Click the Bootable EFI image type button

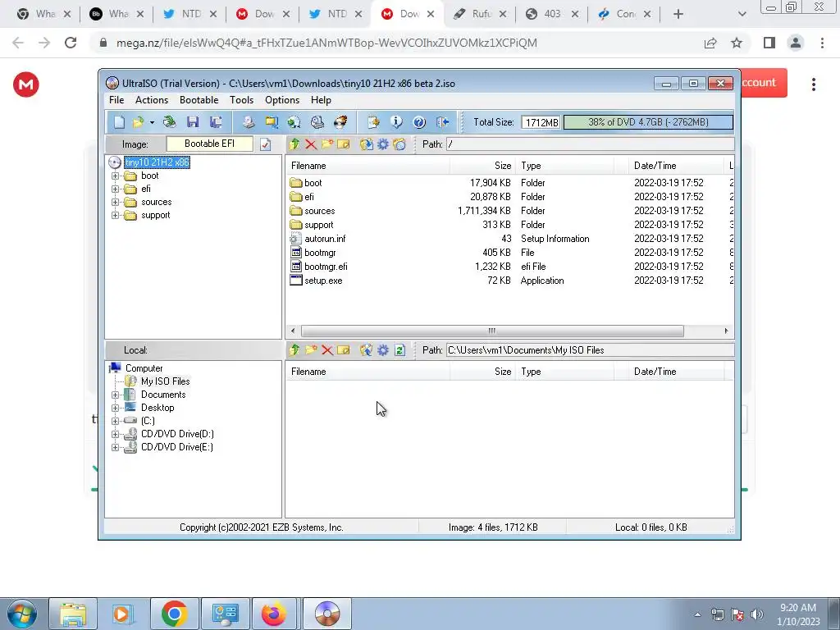(209, 144)
